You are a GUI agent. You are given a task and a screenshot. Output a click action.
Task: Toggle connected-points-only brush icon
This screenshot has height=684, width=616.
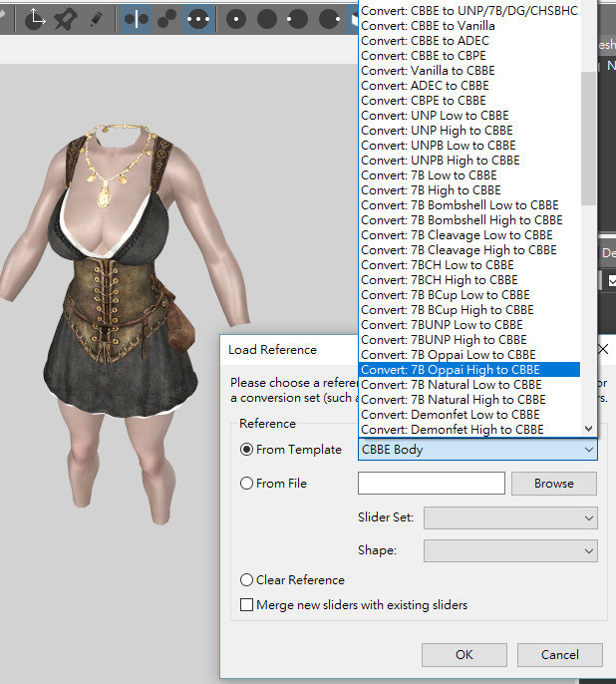(167, 19)
